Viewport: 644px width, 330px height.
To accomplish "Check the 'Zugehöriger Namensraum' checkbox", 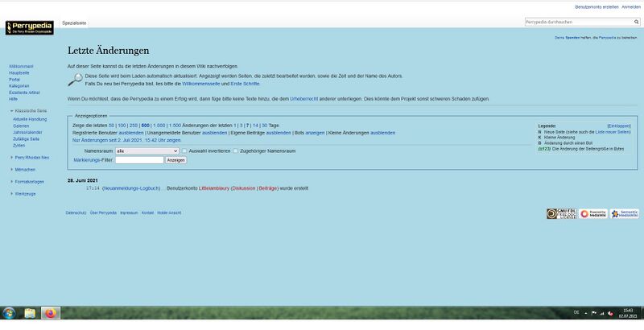I will [x=236, y=151].
